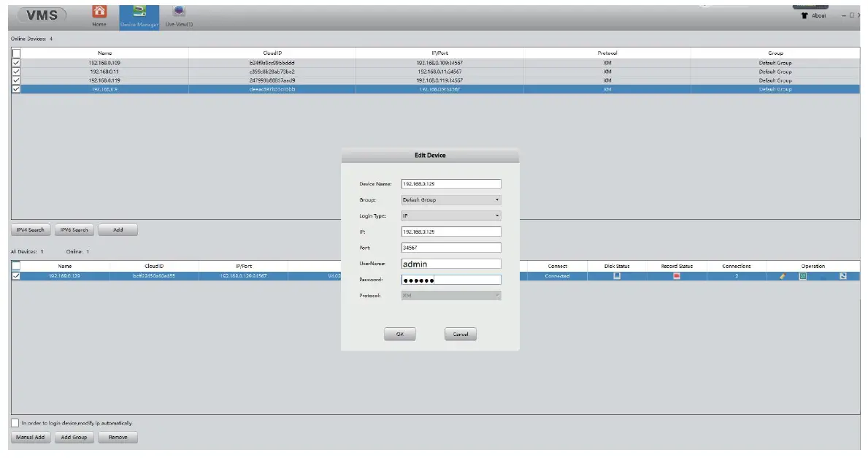868x458 pixels.
Task: Enable modify IP automatically checkbox
Action: (15, 423)
